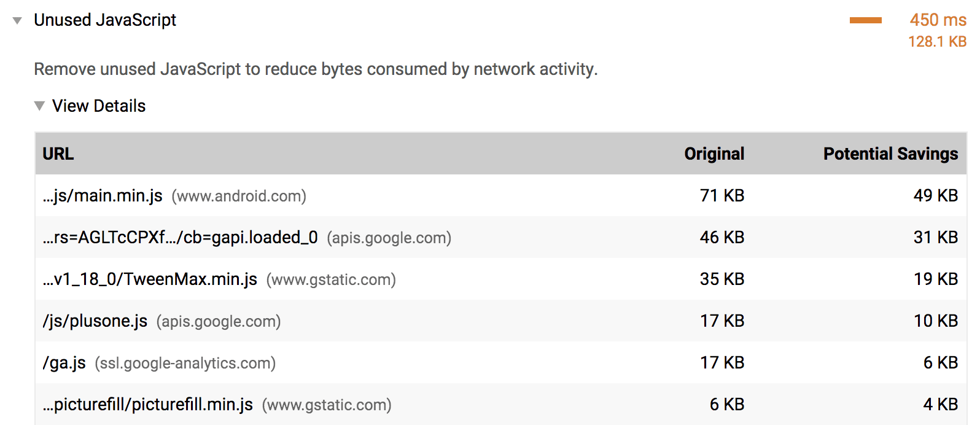Screen dimensions: 980x425
Task: Click the www.android.com domain label
Action: [x=239, y=196]
